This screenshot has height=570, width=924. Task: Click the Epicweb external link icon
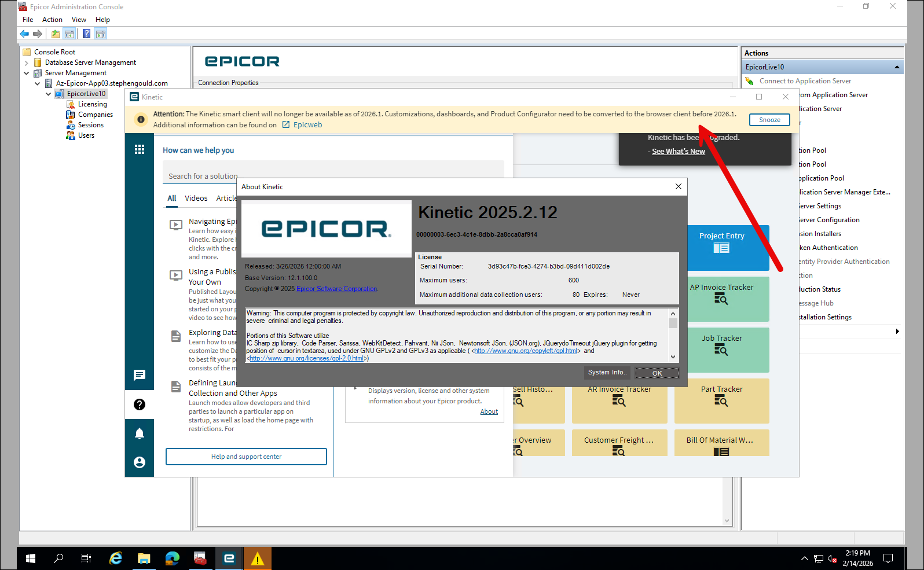click(286, 125)
